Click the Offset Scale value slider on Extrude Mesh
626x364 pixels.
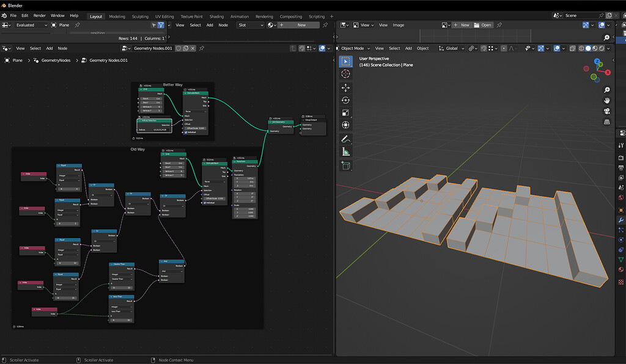pyautogui.click(x=196, y=128)
